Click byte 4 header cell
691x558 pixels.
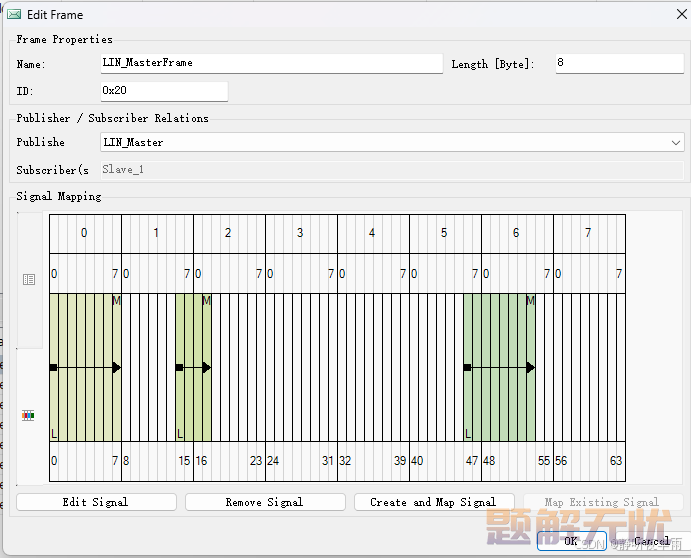373,233
